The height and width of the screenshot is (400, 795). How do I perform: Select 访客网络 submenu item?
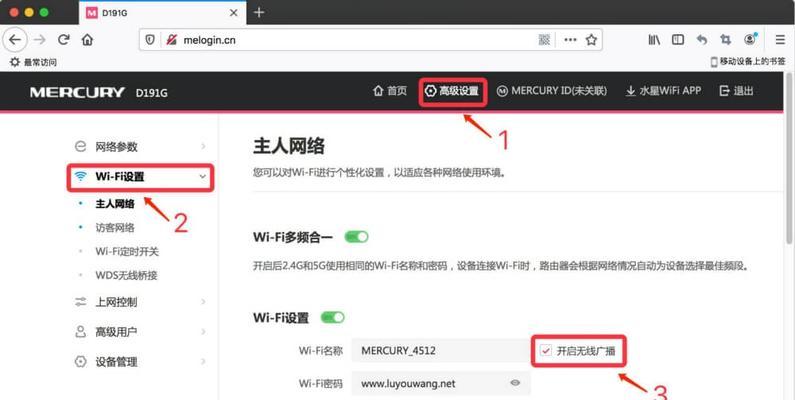[x=115, y=228]
